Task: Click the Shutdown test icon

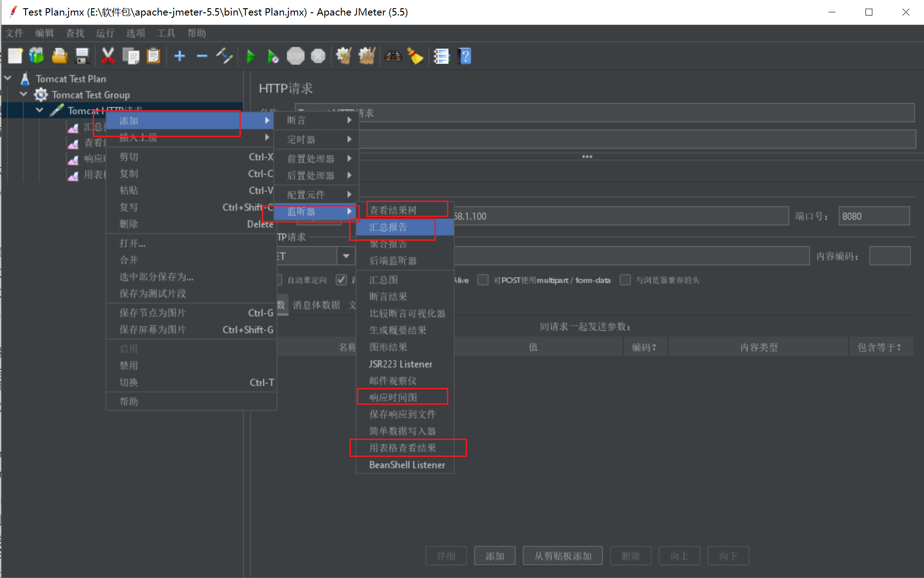Action: point(318,56)
